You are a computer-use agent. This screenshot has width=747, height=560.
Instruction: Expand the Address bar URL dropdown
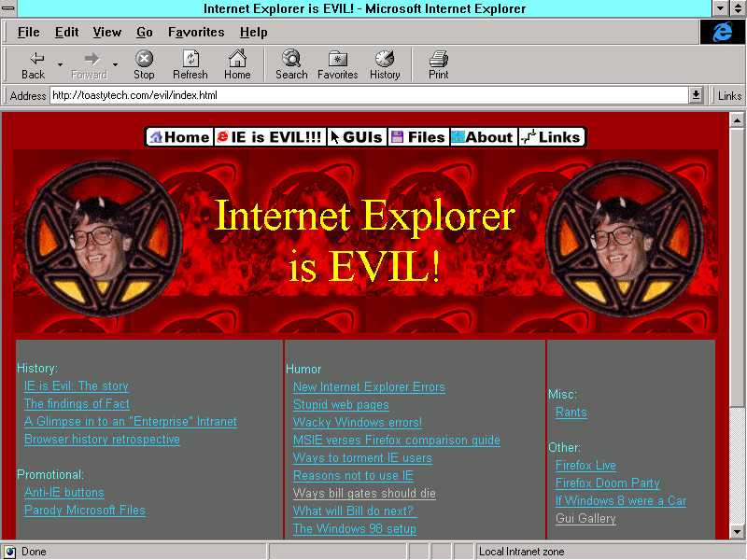[x=696, y=95]
